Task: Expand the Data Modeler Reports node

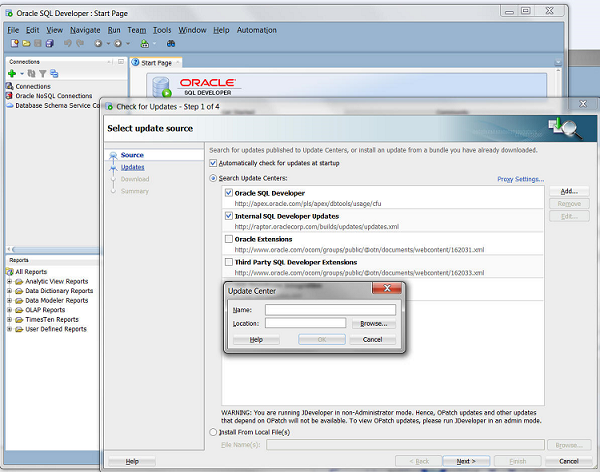Action: [x=10, y=301]
